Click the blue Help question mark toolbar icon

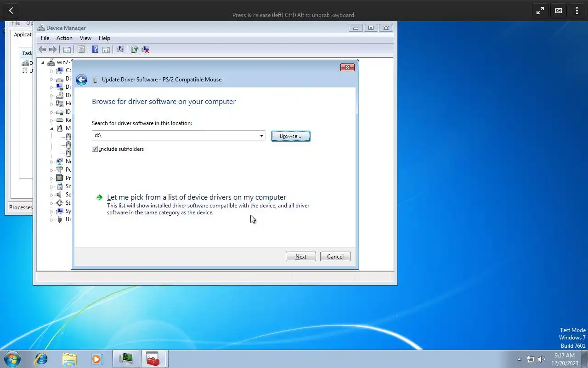95,49
